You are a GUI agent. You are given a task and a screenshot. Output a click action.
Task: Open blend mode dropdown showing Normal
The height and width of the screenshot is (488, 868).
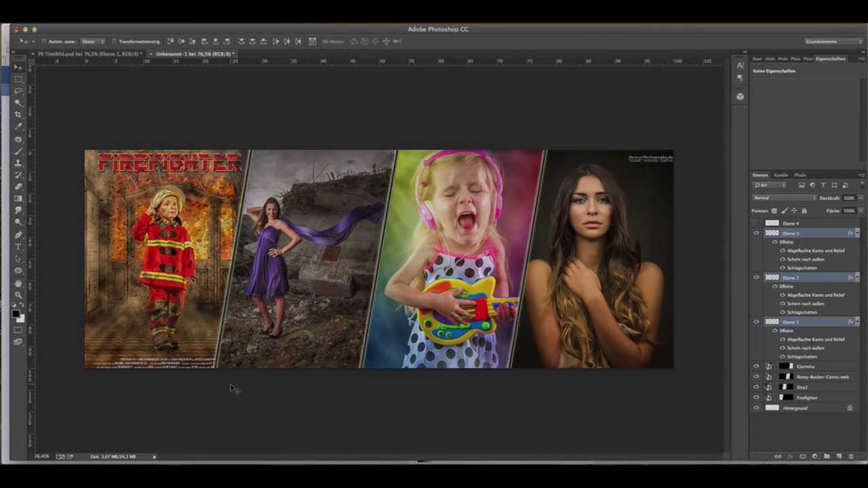784,198
